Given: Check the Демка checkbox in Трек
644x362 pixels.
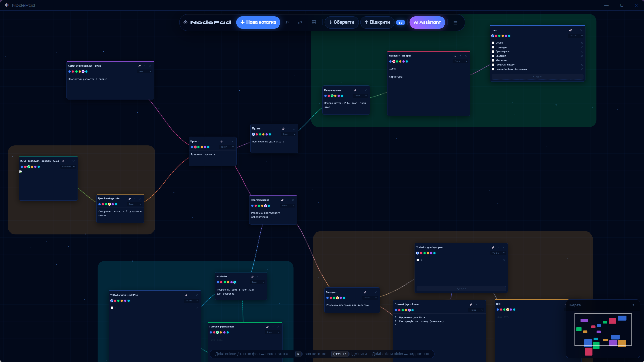Looking at the screenshot, I should [x=493, y=43].
